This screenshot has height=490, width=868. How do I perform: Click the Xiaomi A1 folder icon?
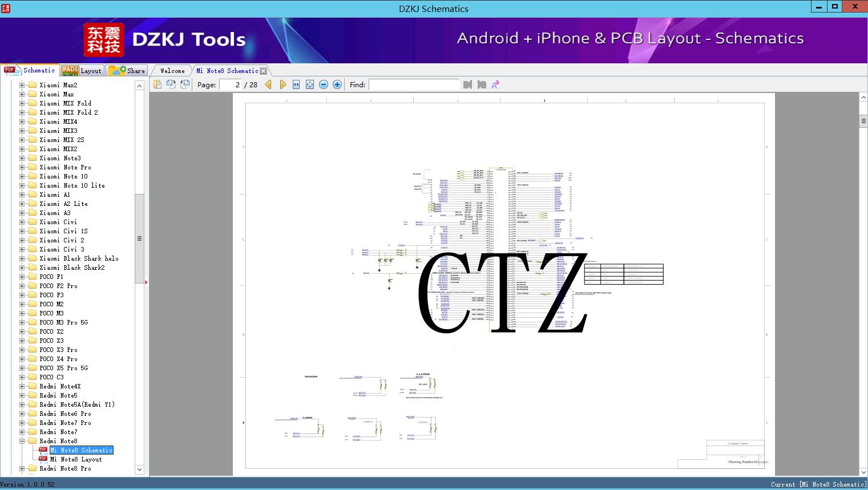(33, 195)
